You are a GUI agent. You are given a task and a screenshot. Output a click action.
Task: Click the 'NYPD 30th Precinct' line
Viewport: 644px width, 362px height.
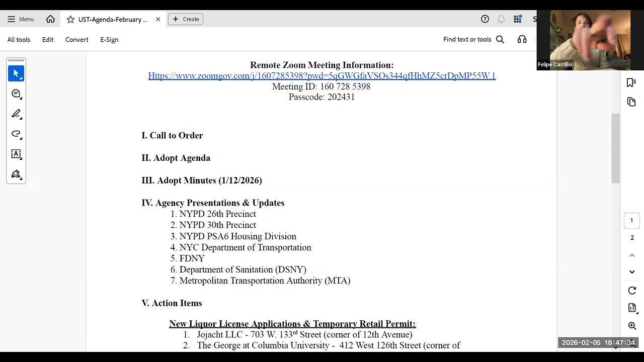click(x=218, y=225)
